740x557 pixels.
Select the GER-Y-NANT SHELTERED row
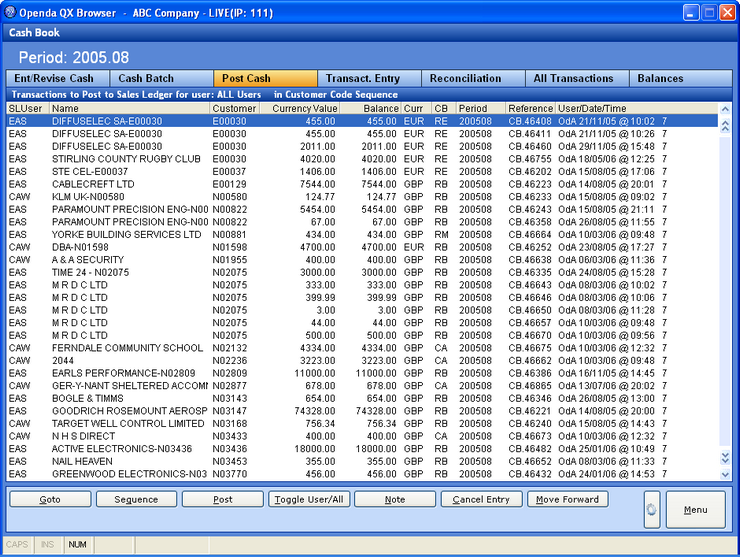(x=362, y=386)
